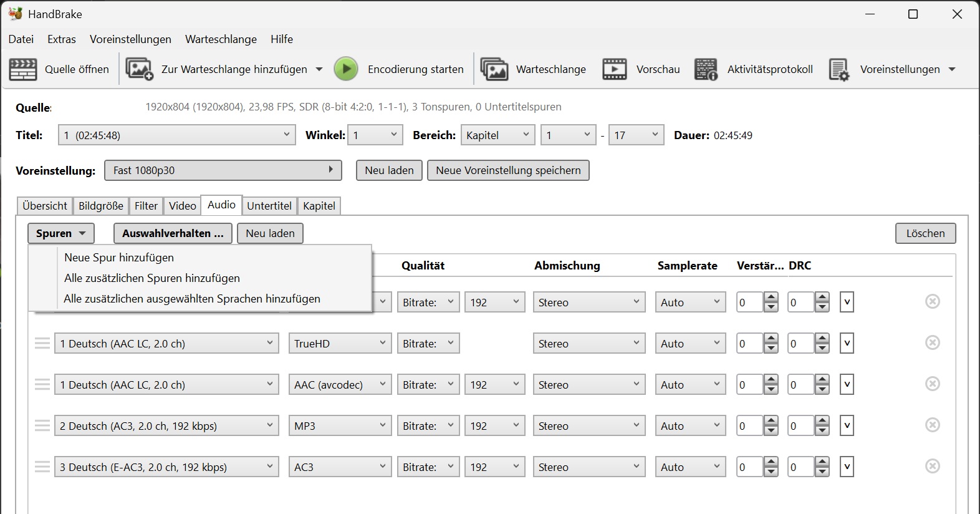Image resolution: width=980 pixels, height=514 pixels.
Task: Grab the reorder handle of the AAC (avcodec) row
Action: tap(42, 384)
